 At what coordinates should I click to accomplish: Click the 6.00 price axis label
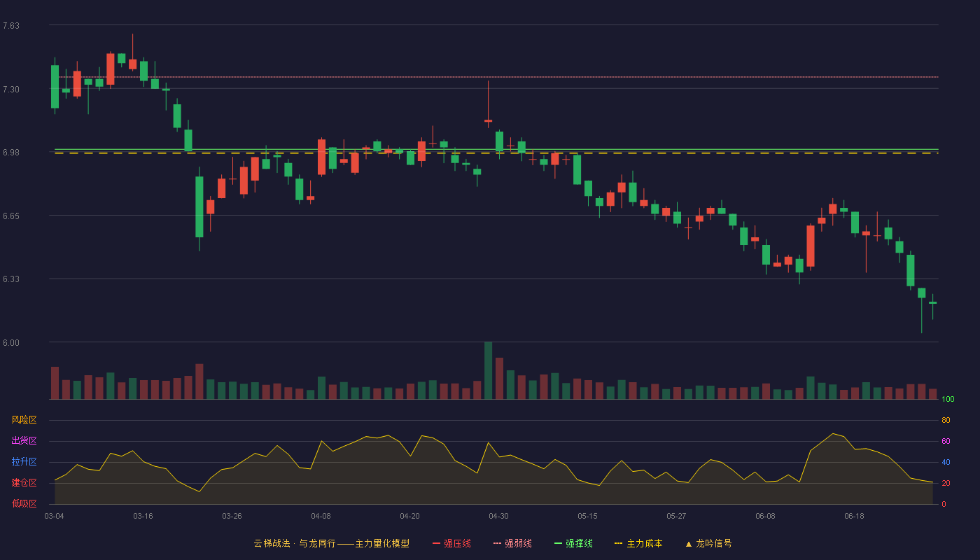click(11, 343)
